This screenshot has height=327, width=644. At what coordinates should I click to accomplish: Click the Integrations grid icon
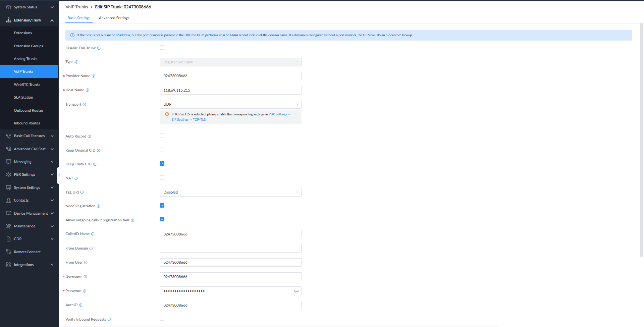tap(8, 265)
